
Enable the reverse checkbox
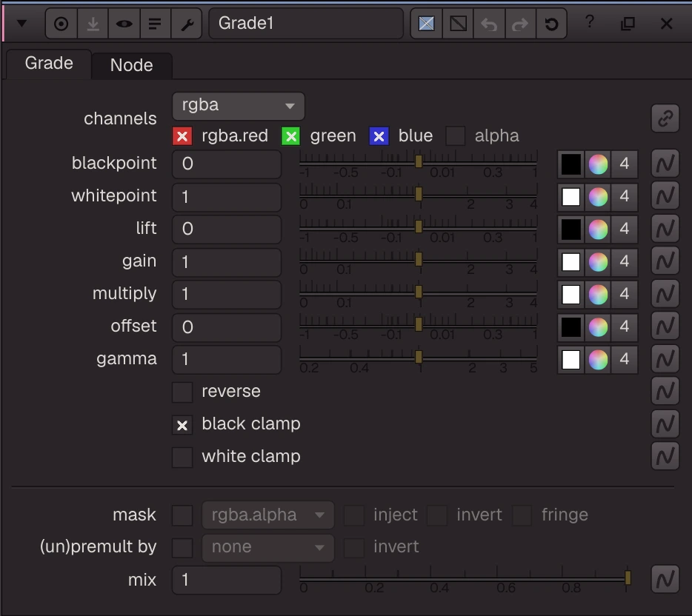[182, 392]
